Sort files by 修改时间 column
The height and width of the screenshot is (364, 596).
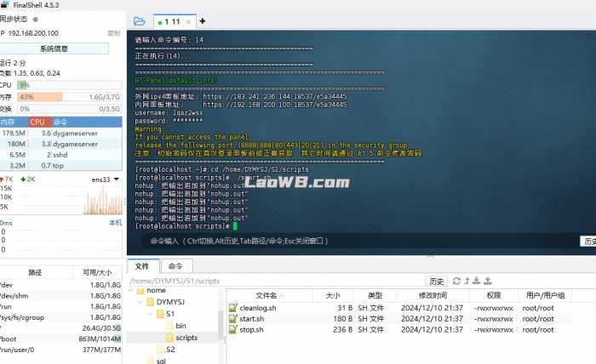[433, 295]
